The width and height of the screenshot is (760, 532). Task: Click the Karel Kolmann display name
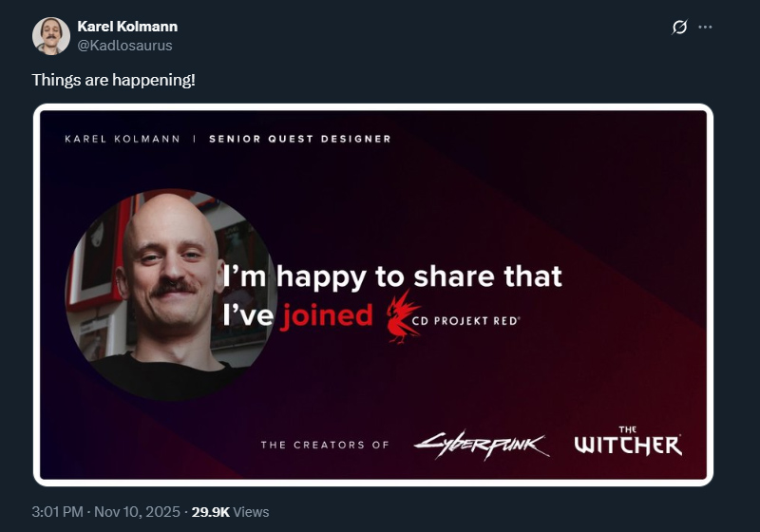point(127,27)
